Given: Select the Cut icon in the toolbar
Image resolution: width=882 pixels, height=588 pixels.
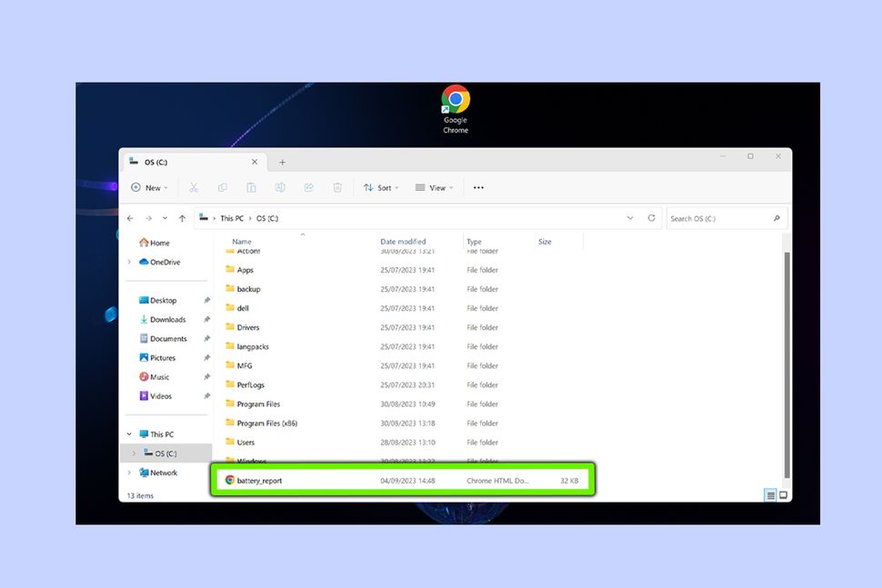Looking at the screenshot, I should [x=194, y=187].
